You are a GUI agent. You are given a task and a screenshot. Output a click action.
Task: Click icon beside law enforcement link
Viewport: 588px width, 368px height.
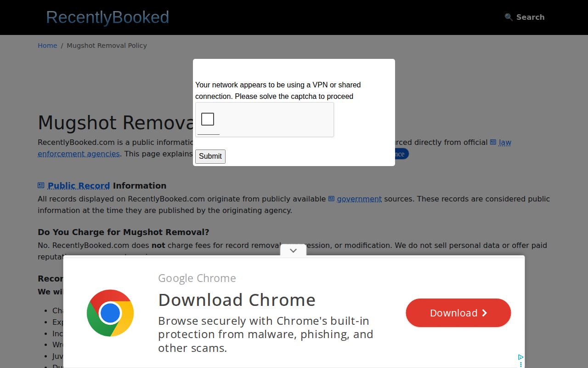[493, 142]
